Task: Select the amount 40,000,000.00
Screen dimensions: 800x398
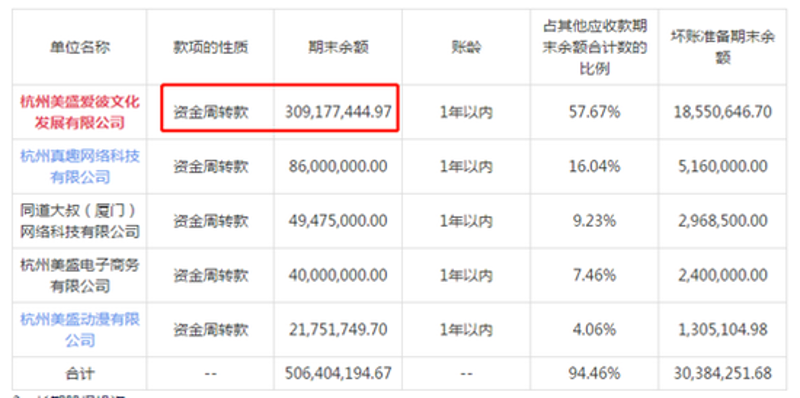Action: pyautogui.click(x=338, y=275)
